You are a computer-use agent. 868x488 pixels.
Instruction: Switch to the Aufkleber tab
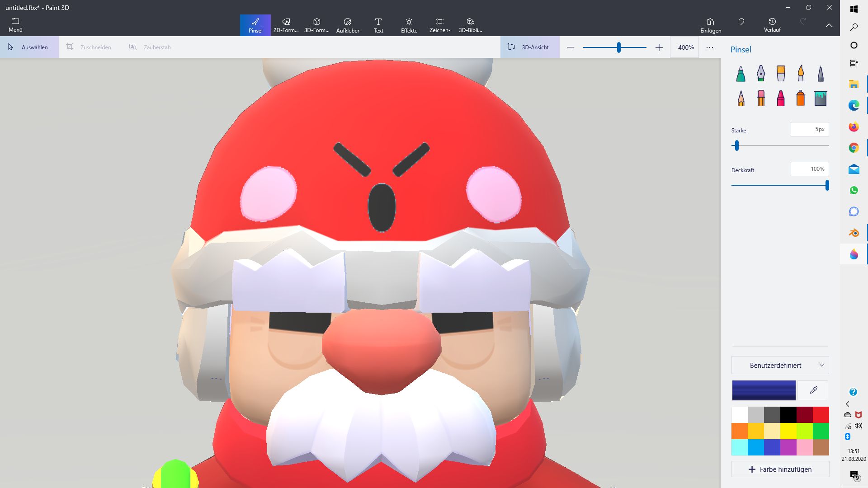(x=348, y=25)
